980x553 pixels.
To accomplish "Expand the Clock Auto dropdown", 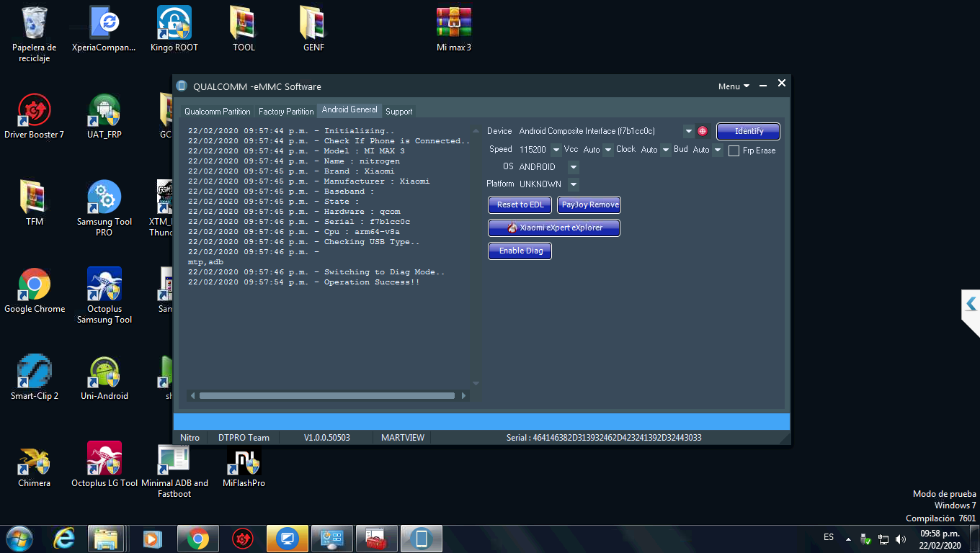I will click(664, 150).
